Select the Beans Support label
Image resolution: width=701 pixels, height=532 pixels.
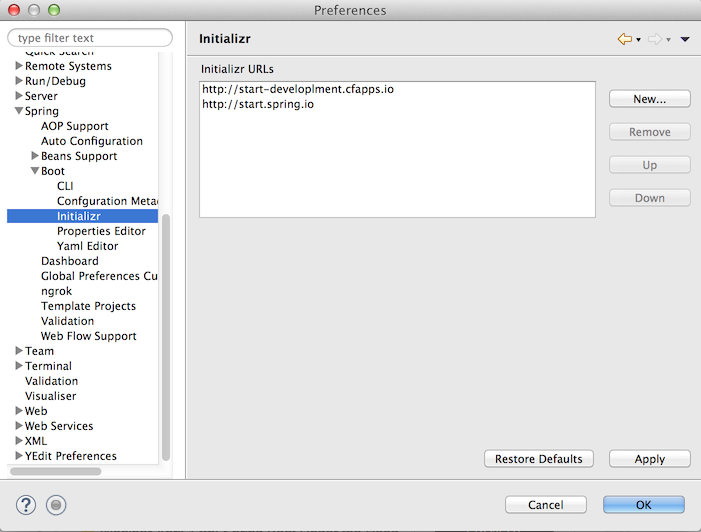pos(79,156)
